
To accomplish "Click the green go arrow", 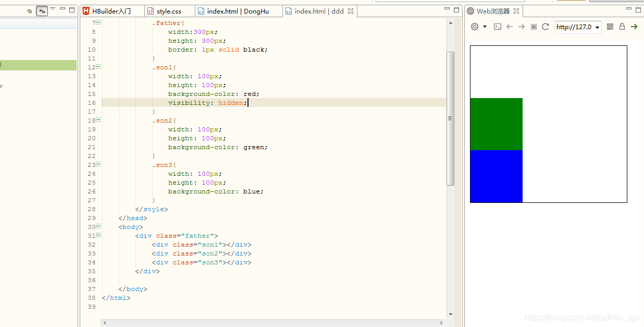I will [x=634, y=27].
